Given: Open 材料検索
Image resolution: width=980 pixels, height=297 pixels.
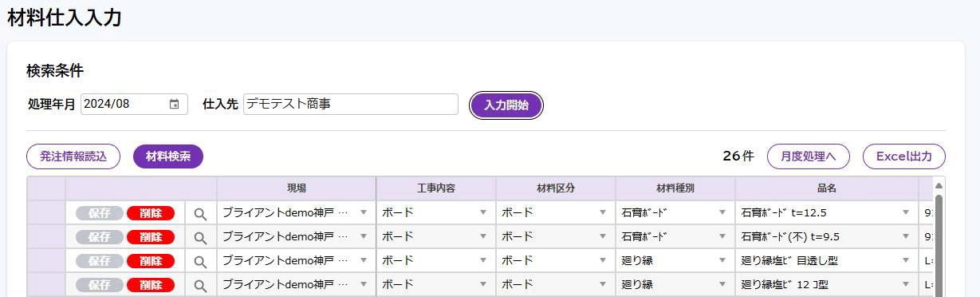Looking at the screenshot, I should [x=168, y=156].
